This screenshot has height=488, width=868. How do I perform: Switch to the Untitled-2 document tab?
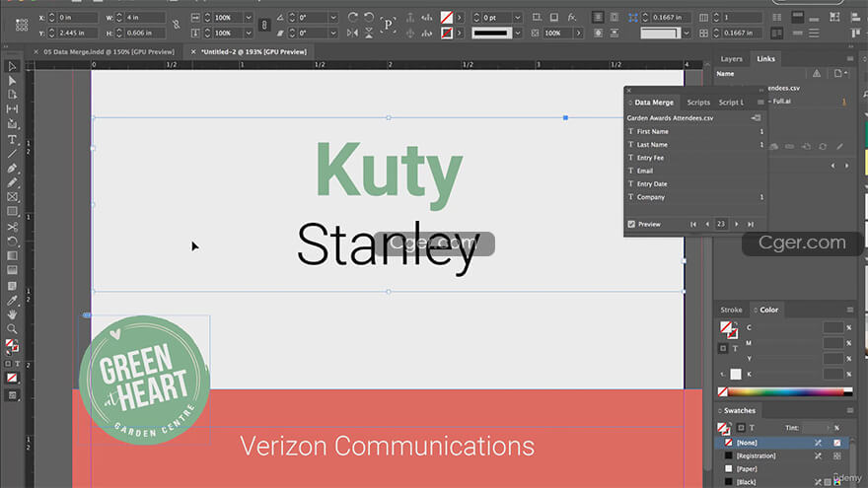pyautogui.click(x=253, y=52)
